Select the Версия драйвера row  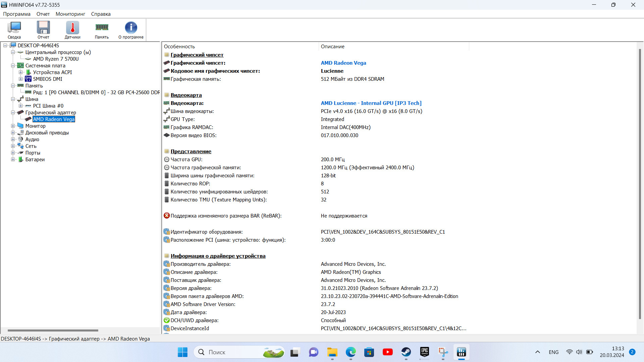pos(315,288)
